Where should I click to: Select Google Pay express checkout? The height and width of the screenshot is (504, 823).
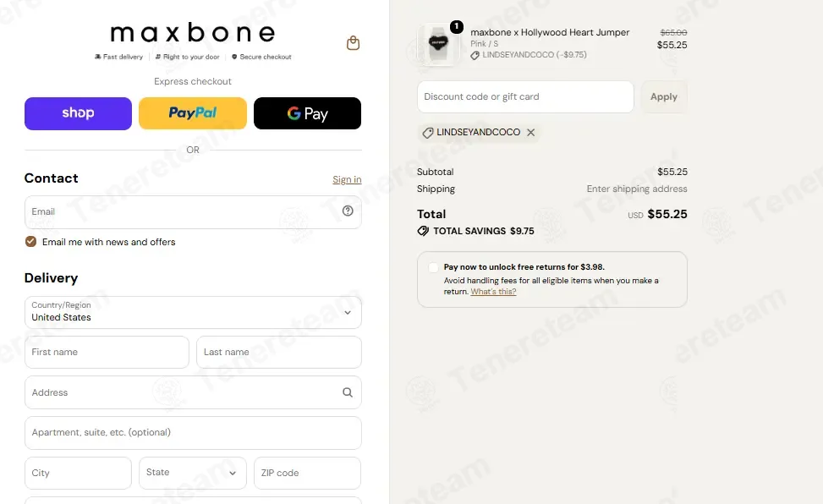pyautogui.click(x=308, y=113)
